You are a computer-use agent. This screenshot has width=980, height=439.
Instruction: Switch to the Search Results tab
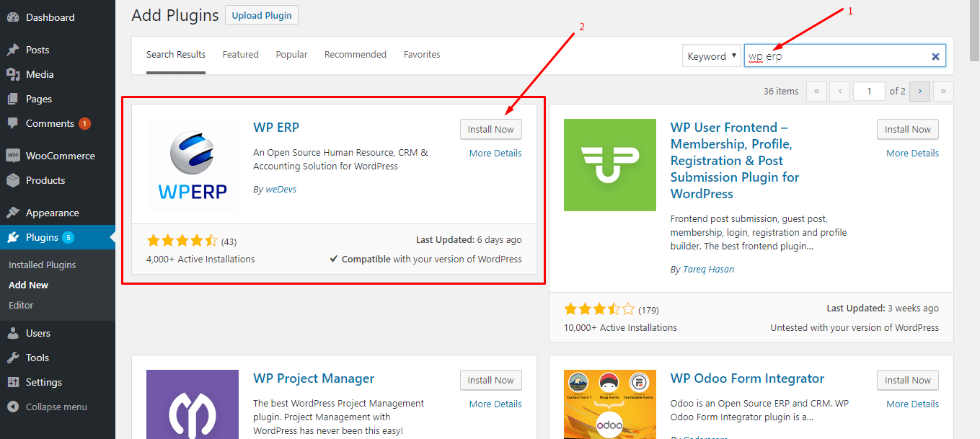pyautogui.click(x=176, y=55)
